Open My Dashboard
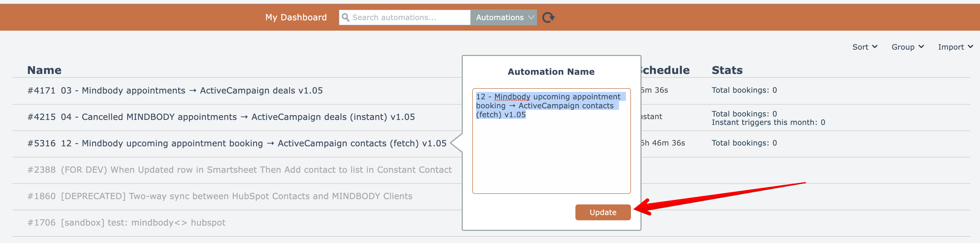The width and height of the screenshot is (980, 243). click(x=296, y=17)
